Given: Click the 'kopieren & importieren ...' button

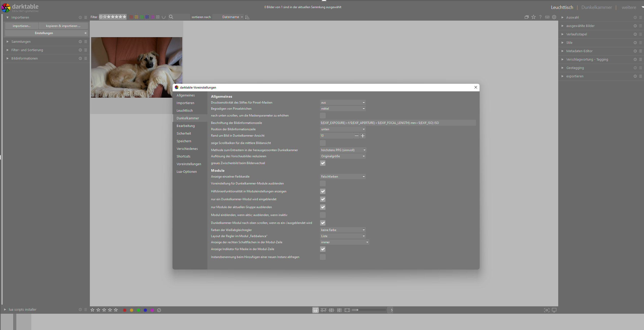Looking at the screenshot, I should click(63, 26).
